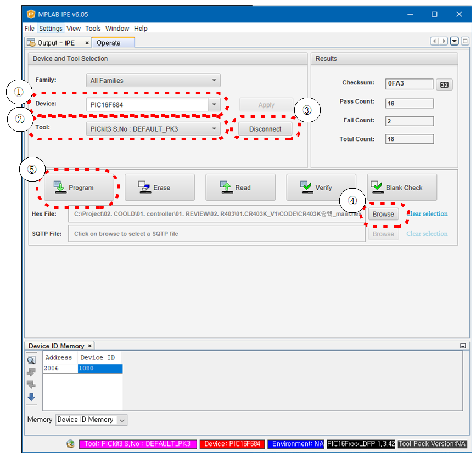This screenshot has width=476, height=457.
Task: Switch to the Operate tab
Action: 113,43
